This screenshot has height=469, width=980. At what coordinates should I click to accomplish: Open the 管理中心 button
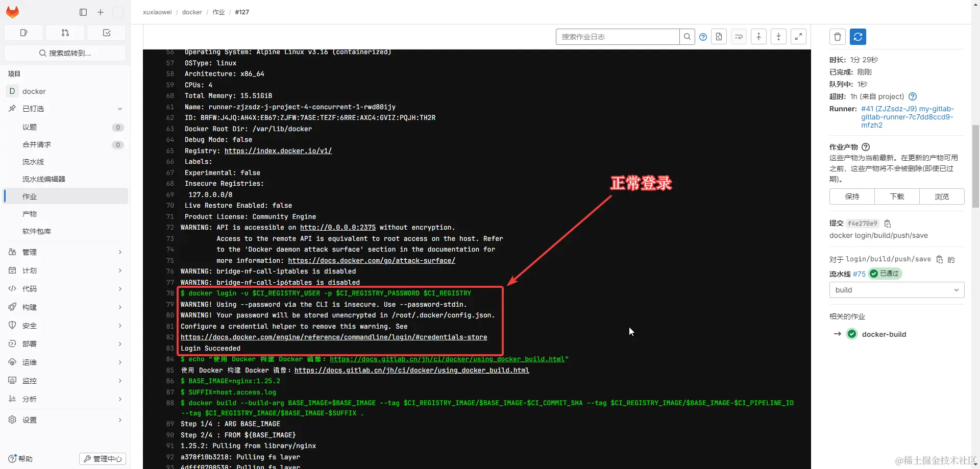(x=103, y=459)
